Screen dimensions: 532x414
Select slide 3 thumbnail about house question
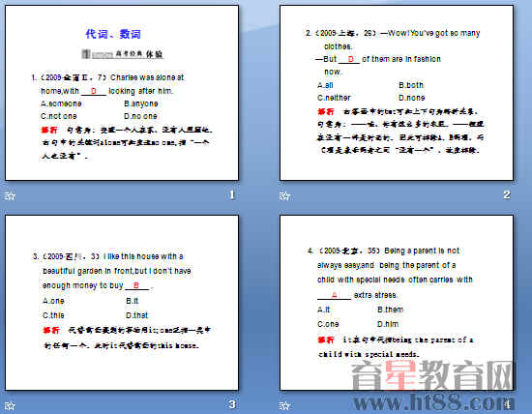[x=122, y=303]
